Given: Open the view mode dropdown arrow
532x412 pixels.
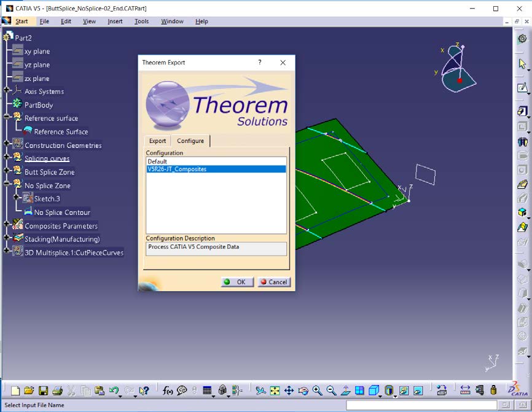Looking at the screenshot, I should tap(395, 395).
